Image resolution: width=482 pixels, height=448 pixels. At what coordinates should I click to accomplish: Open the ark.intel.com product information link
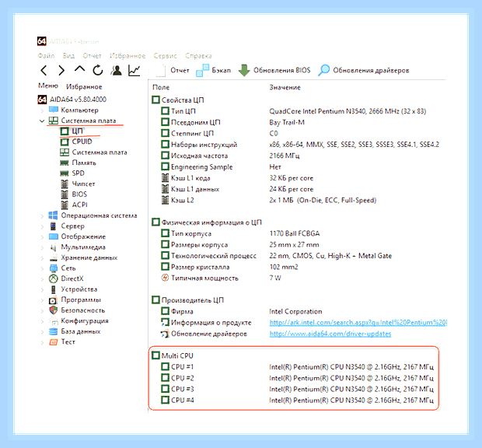coord(358,323)
